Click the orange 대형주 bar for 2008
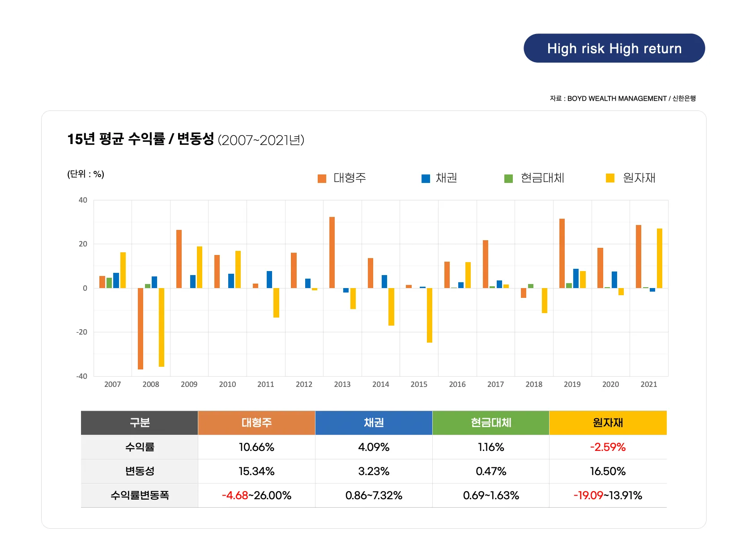Image resolution: width=750 pixels, height=560 pixels. pyautogui.click(x=141, y=329)
